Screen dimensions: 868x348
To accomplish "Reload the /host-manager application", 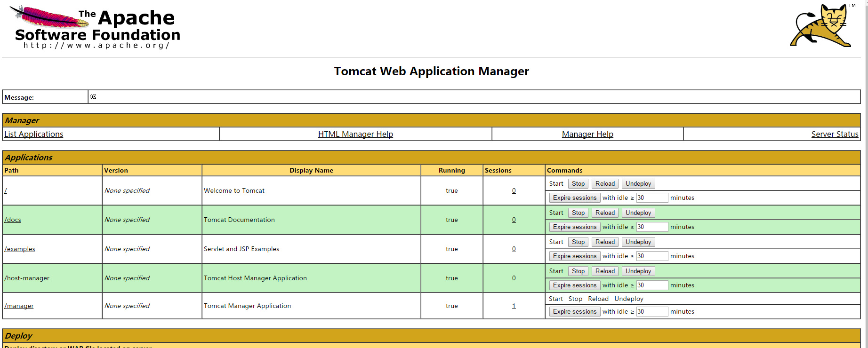I will [605, 271].
